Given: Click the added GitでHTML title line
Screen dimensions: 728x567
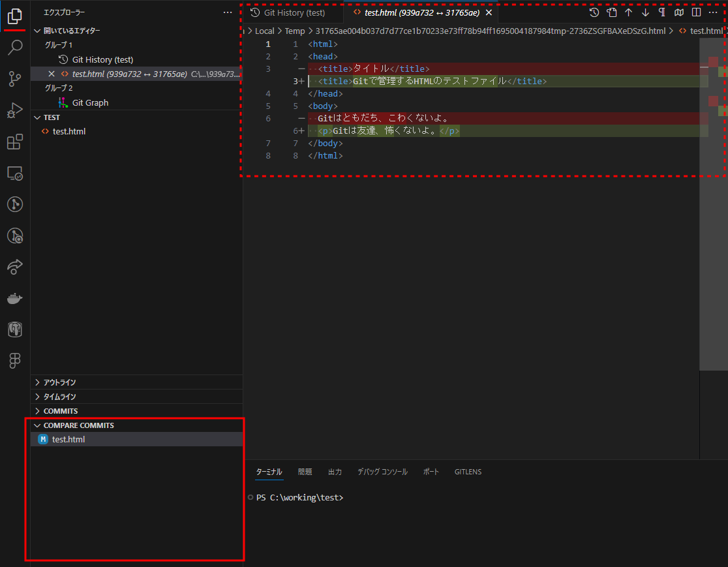Looking at the screenshot, I should click(x=508, y=82).
